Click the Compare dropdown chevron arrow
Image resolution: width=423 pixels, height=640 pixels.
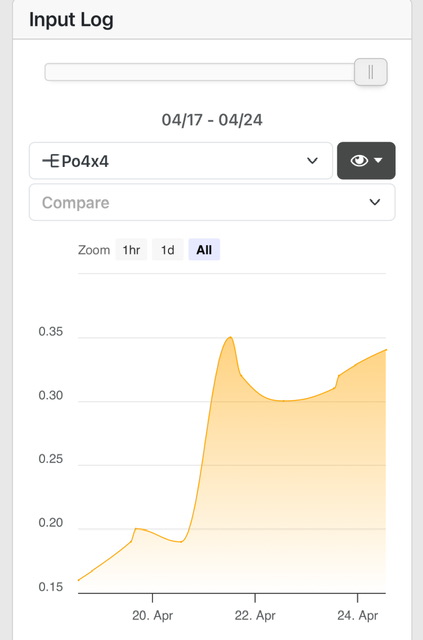pyautogui.click(x=375, y=202)
